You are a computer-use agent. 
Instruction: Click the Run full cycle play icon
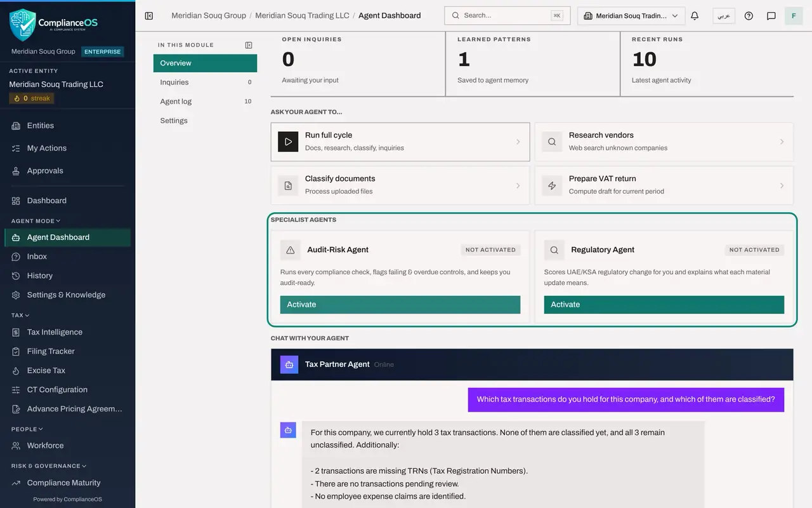[x=288, y=142]
